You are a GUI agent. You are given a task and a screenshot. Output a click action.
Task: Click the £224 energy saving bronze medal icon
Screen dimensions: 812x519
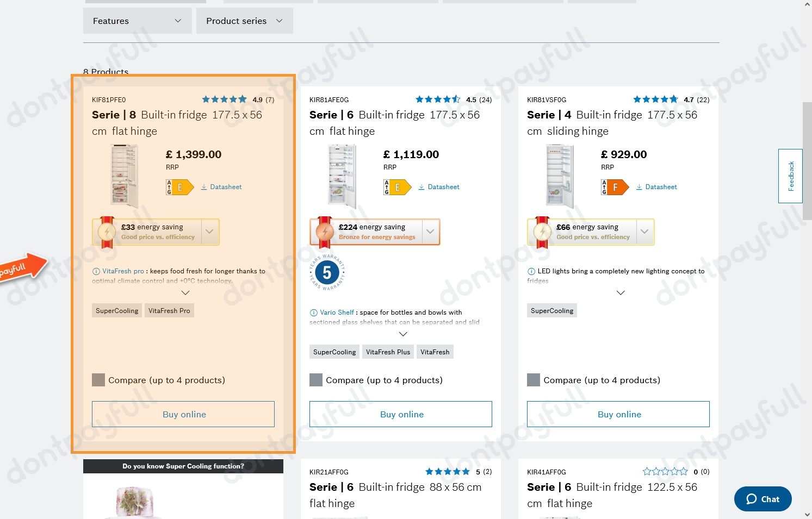tap(325, 232)
